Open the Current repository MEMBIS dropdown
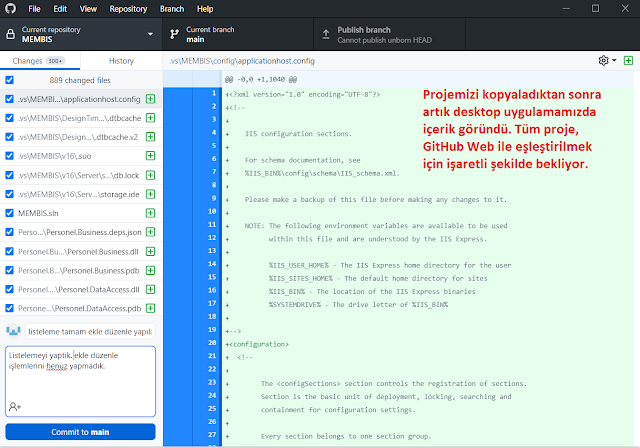640x448 pixels. coord(81,34)
